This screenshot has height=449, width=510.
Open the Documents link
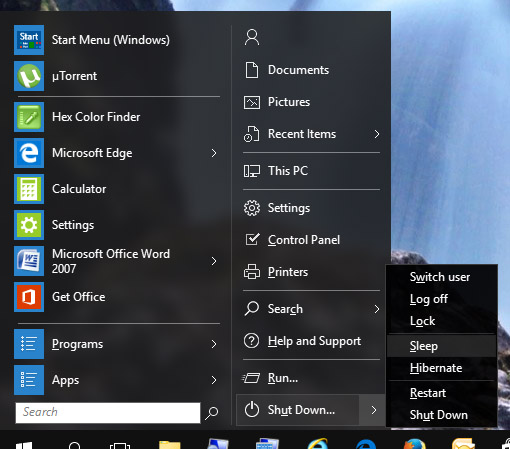pos(298,70)
